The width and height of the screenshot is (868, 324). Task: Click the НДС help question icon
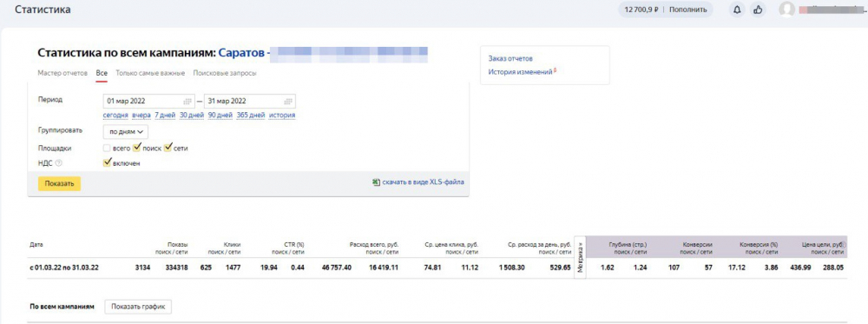pos(59,163)
